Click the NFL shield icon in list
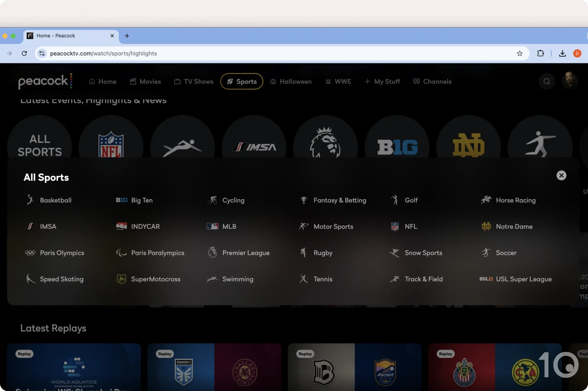Screen dimensions: 588x391 pos(395,226)
